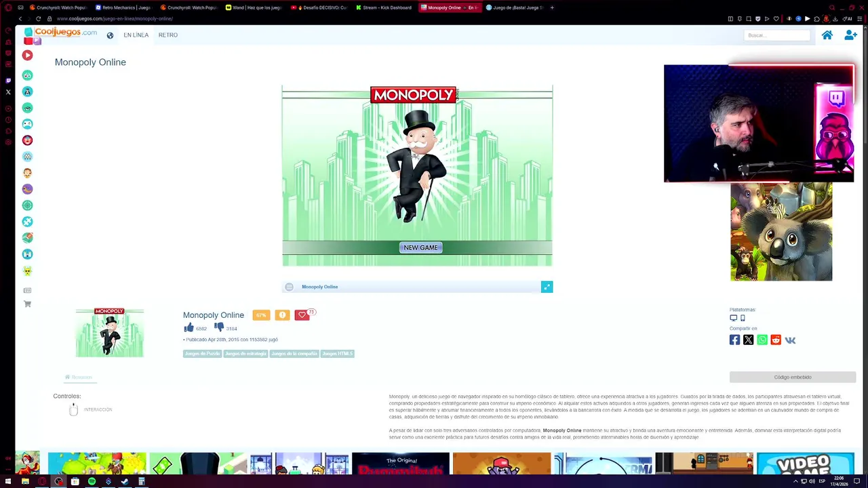The width and height of the screenshot is (868, 488).
Task: Open the browser extensions puzzle icon
Action: tap(816, 19)
